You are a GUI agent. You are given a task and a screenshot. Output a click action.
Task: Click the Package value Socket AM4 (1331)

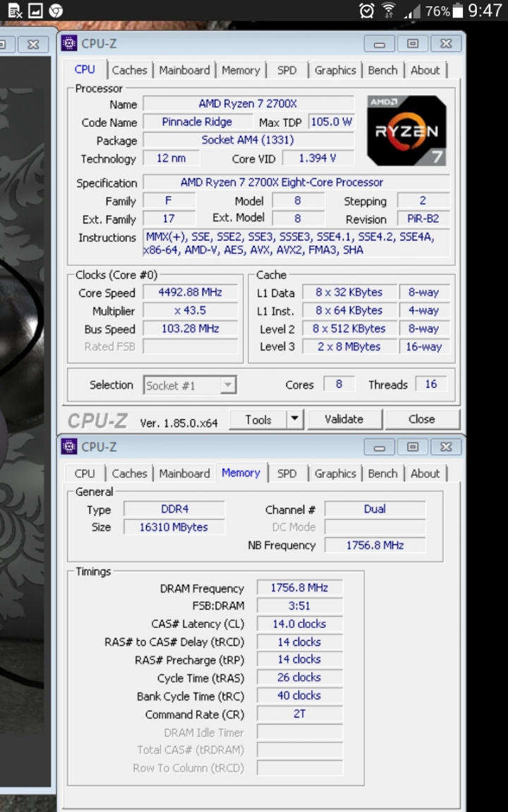(248, 140)
